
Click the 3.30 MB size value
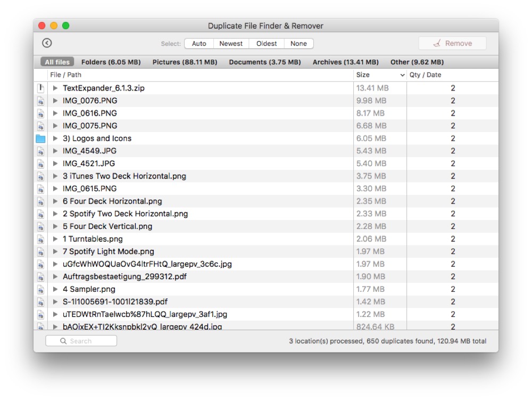click(371, 189)
